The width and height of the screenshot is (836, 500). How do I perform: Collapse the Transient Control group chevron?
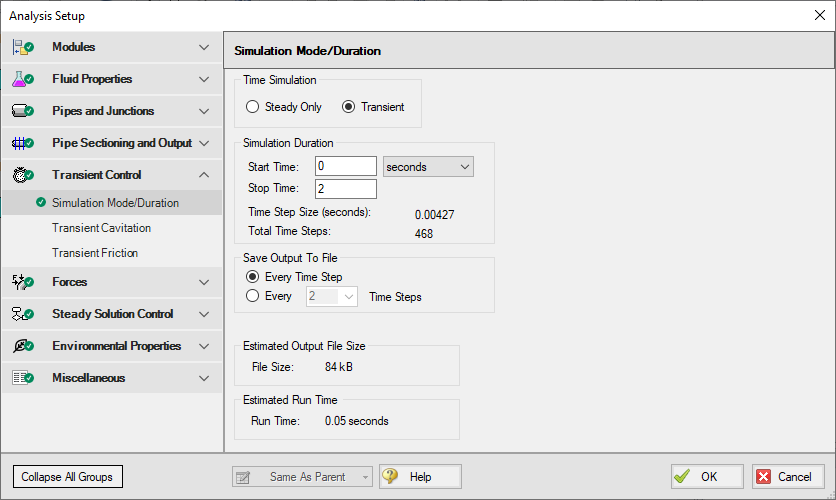pos(204,175)
